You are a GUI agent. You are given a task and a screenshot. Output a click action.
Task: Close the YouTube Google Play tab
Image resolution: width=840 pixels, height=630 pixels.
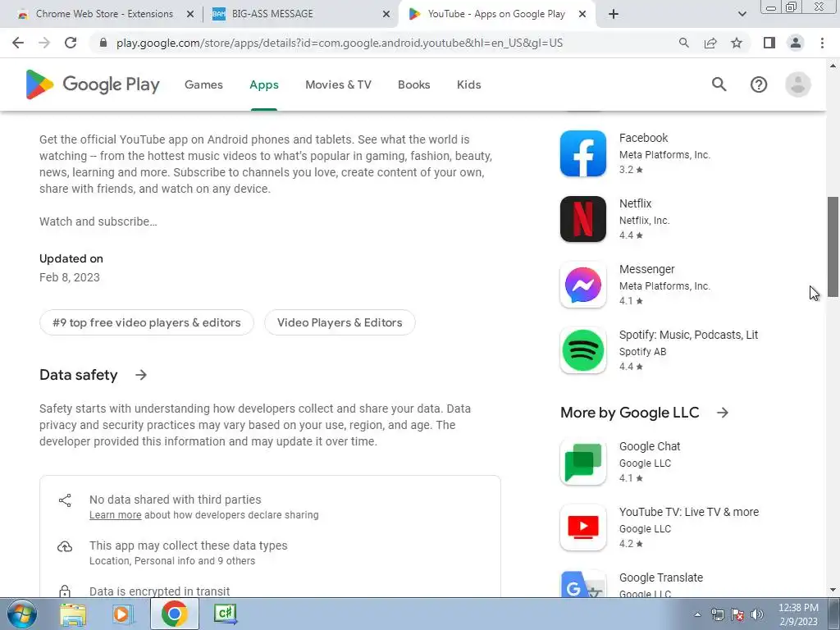pos(582,14)
